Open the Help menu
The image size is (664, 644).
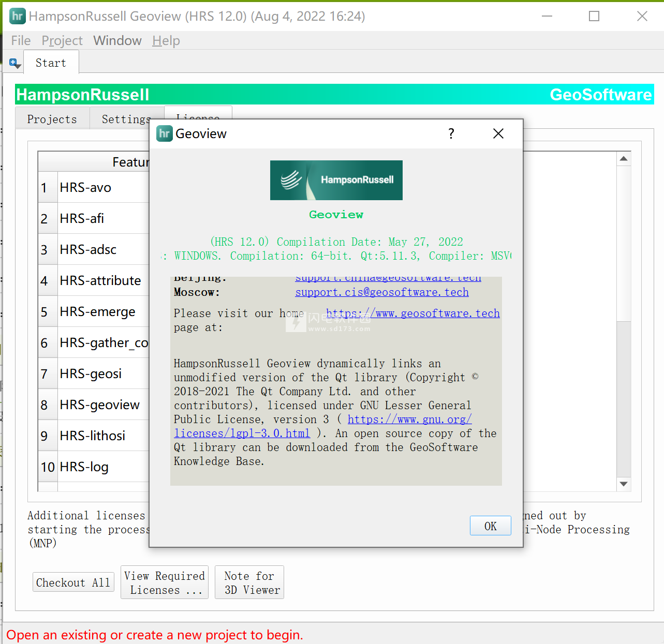coord(166,40)
